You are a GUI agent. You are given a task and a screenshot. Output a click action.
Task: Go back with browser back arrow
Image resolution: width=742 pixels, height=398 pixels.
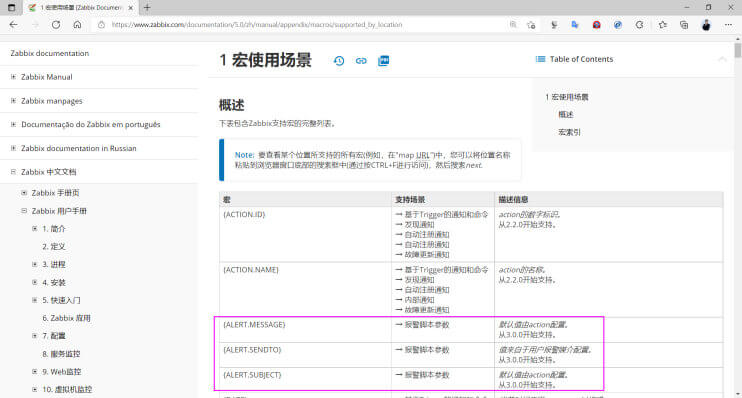click(x=13, y=25)
